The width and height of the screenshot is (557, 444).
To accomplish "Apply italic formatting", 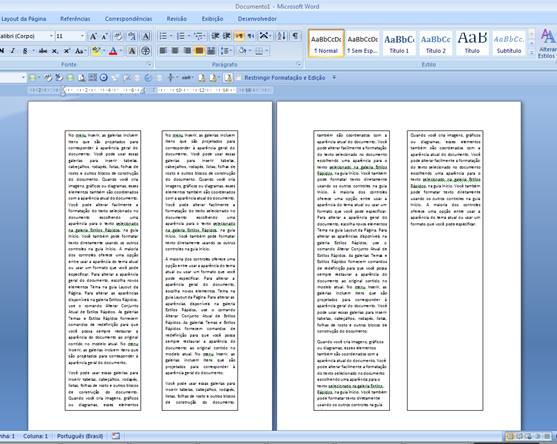I will point(13,51).
